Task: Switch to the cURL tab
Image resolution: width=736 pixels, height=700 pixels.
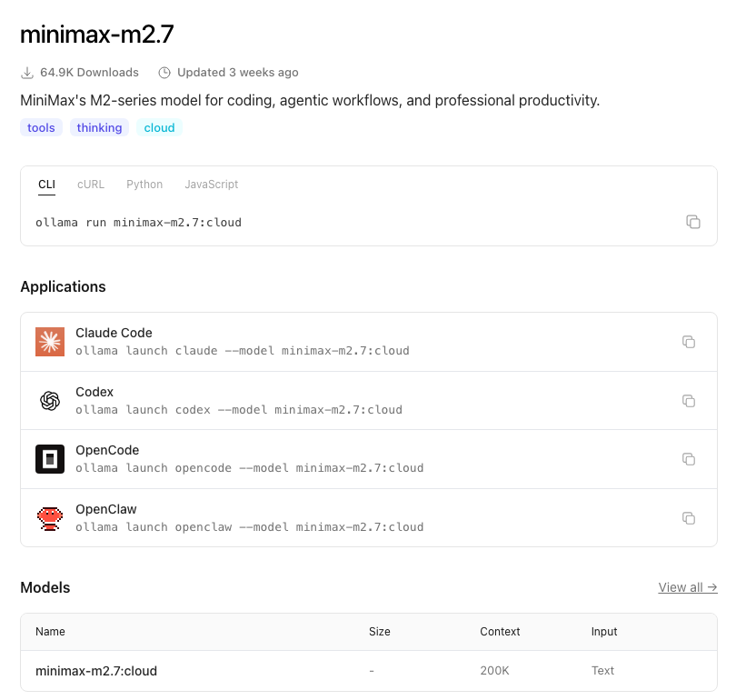Action: (91, 185)
